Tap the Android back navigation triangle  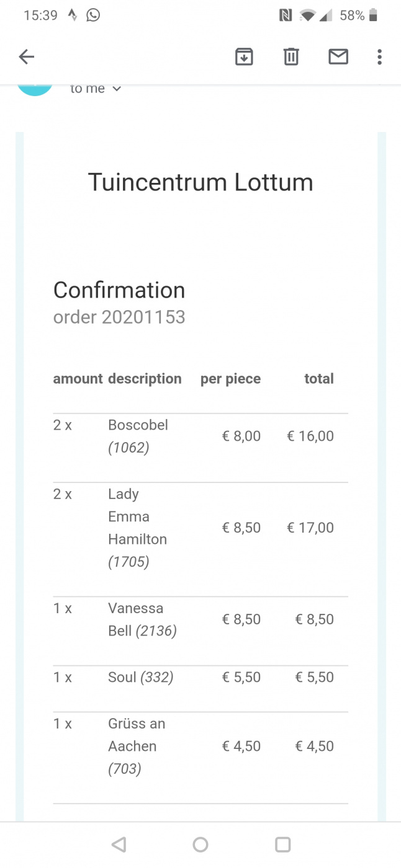coord(119,844)
